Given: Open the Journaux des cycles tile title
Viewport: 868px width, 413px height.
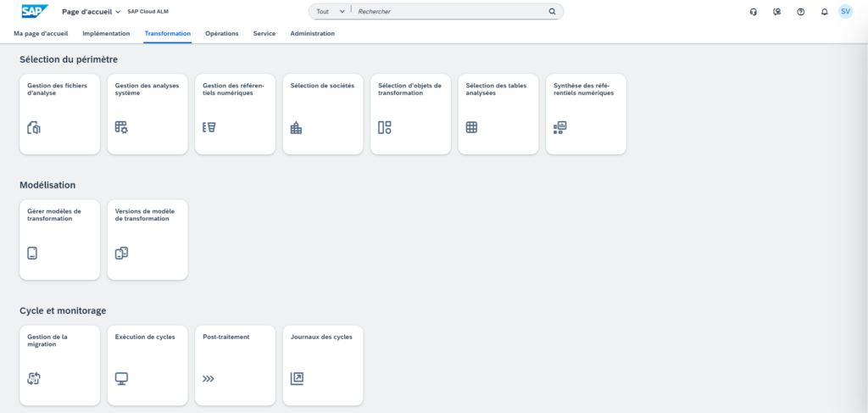Looking at the screenshot, I should [321, 337].
